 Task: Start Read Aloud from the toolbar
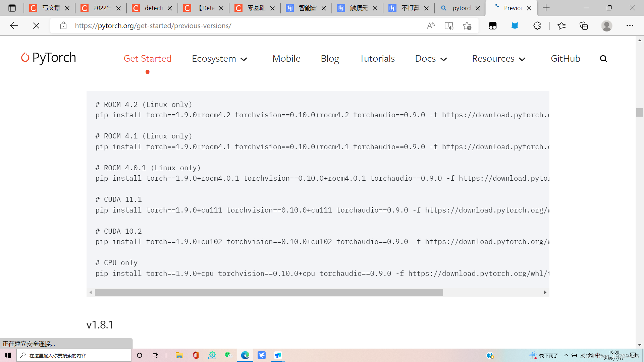[x=431, y=25]
